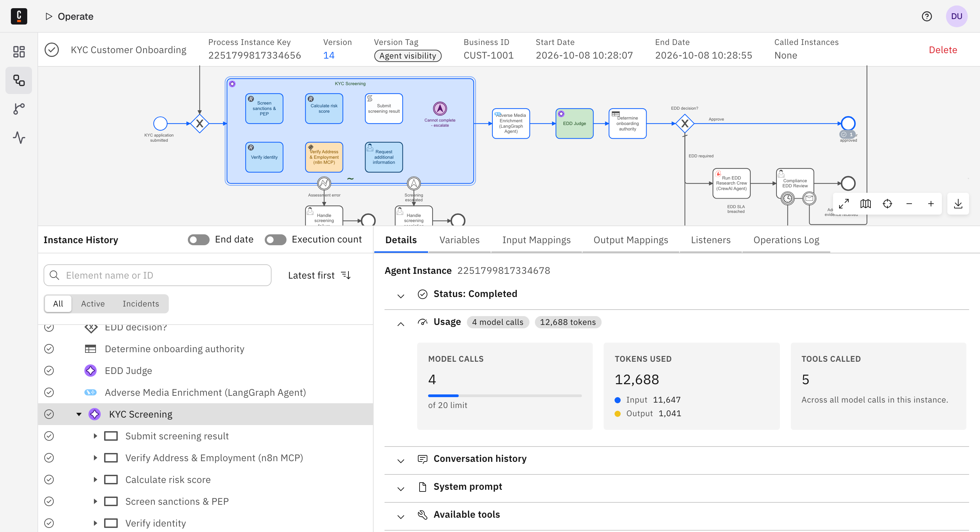The image size is (980, 532).
Task: Focus the Element name or ID search field
Action: (x=158, y=275)
